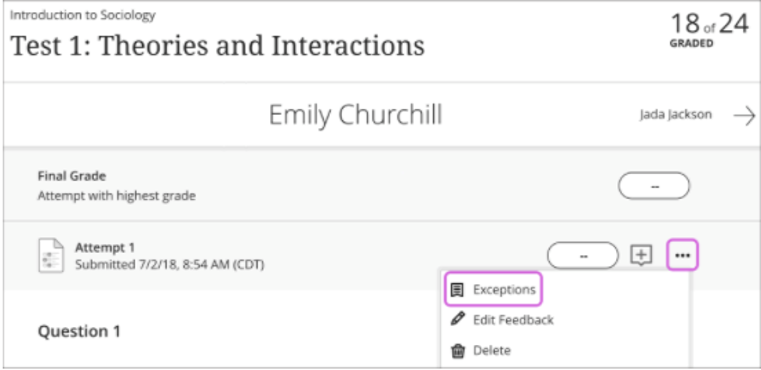
Task: Click the Test 1: Theories and Interactions title
Action: [217, 46]
